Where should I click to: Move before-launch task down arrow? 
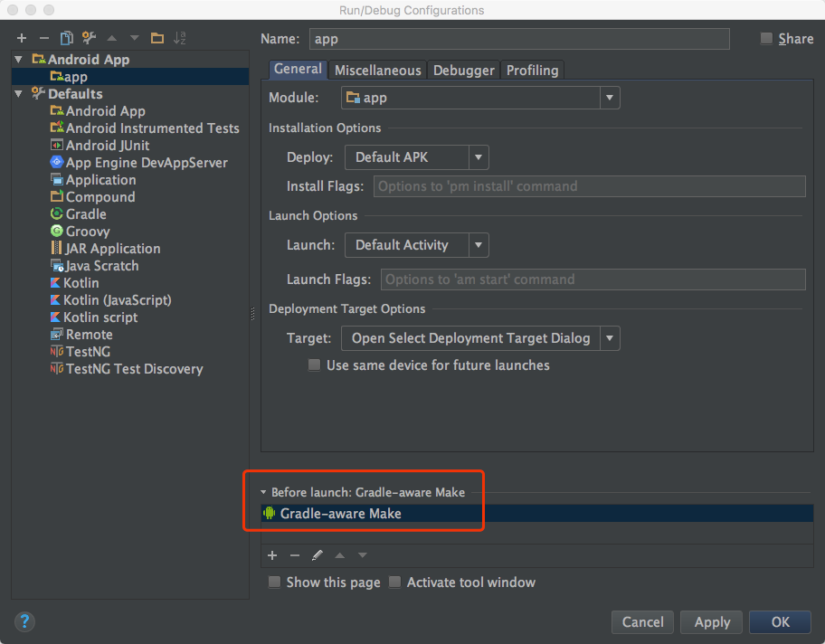tap(363, 555)
